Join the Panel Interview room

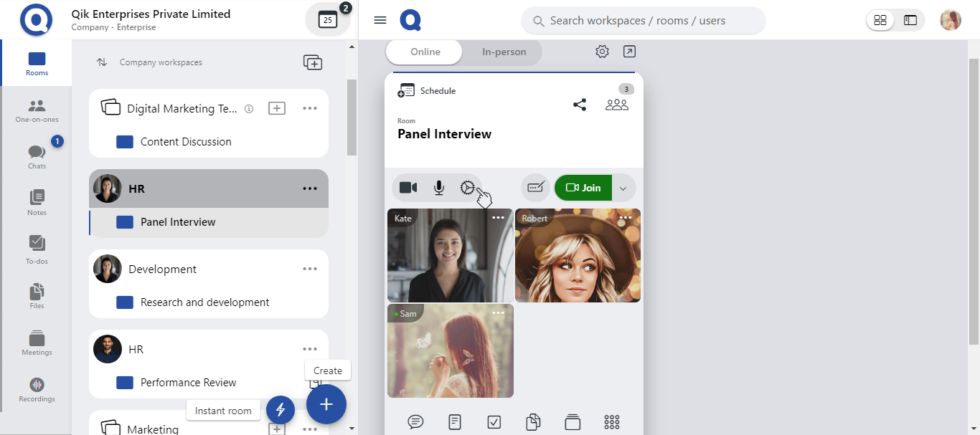pos(583,188)
